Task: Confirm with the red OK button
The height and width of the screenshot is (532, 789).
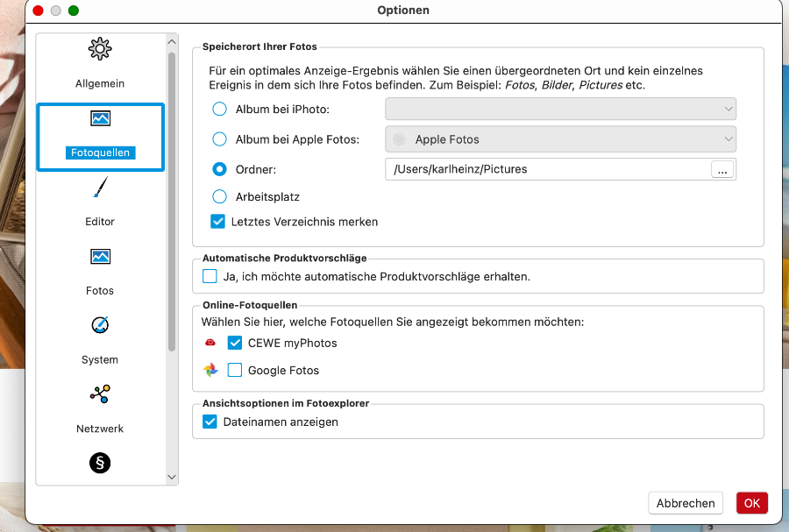Action: click(752, 503)
